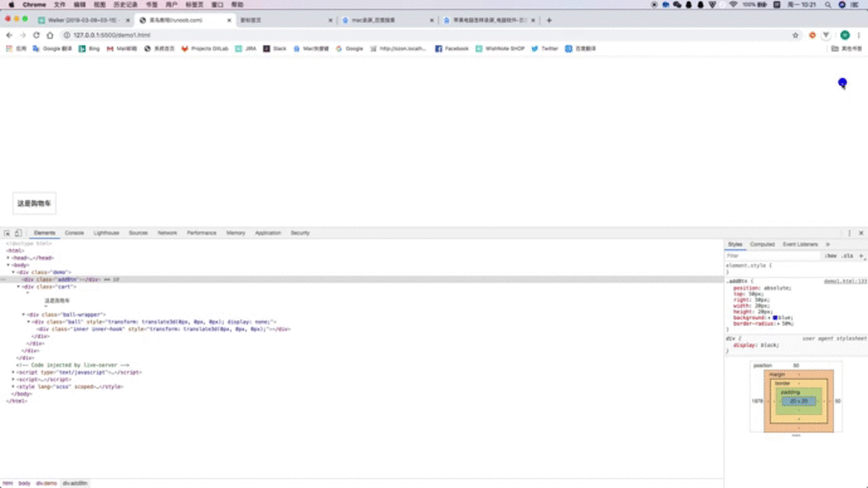Image resolution: width=868 pixels, height=488 pixels.
Task: Open the demo1.html source link
Action: tap(845, 281)
